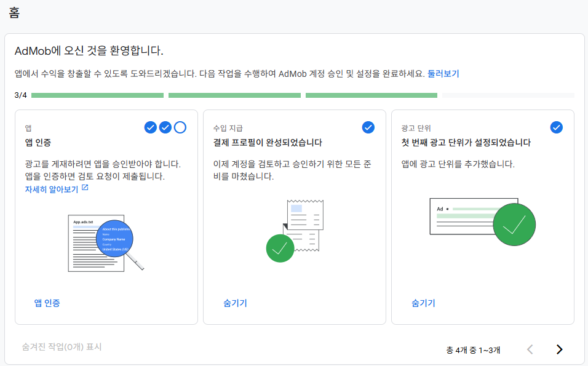Click the heading AdMob에 오신 것을 환영합니다.
Screen dimensions: 588x366
(89, 50)
